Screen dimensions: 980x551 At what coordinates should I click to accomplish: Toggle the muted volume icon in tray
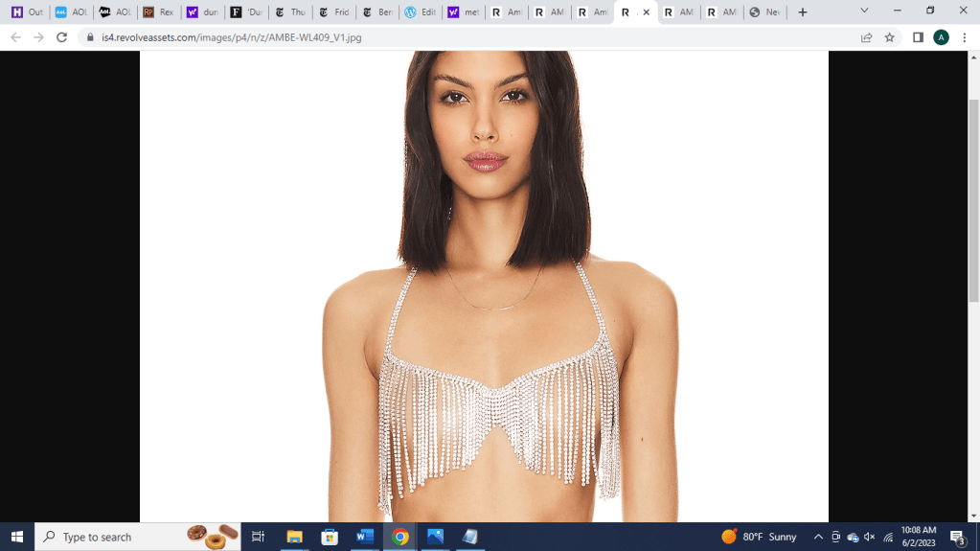(x=870, y=537)
